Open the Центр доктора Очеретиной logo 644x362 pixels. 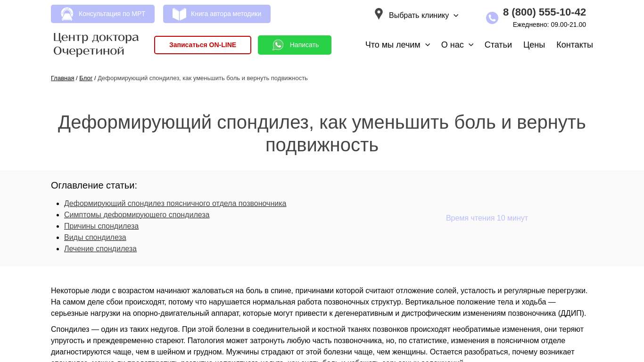tap(96, 44)
